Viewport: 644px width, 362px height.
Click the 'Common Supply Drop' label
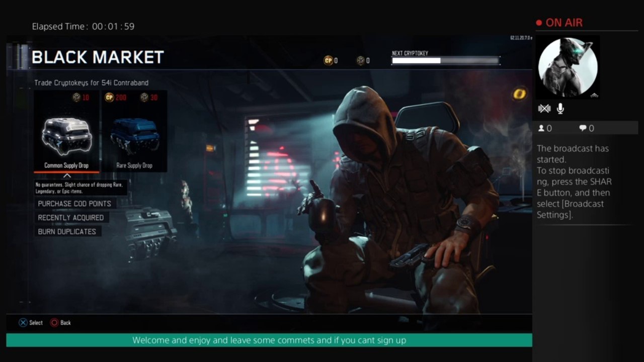click(x=66, y=165)
